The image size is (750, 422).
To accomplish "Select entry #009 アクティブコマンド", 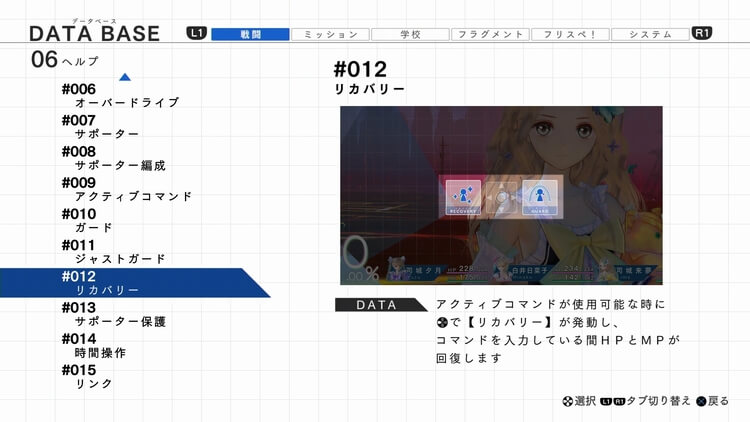I will pyautogui.click(x=127, y=189).
